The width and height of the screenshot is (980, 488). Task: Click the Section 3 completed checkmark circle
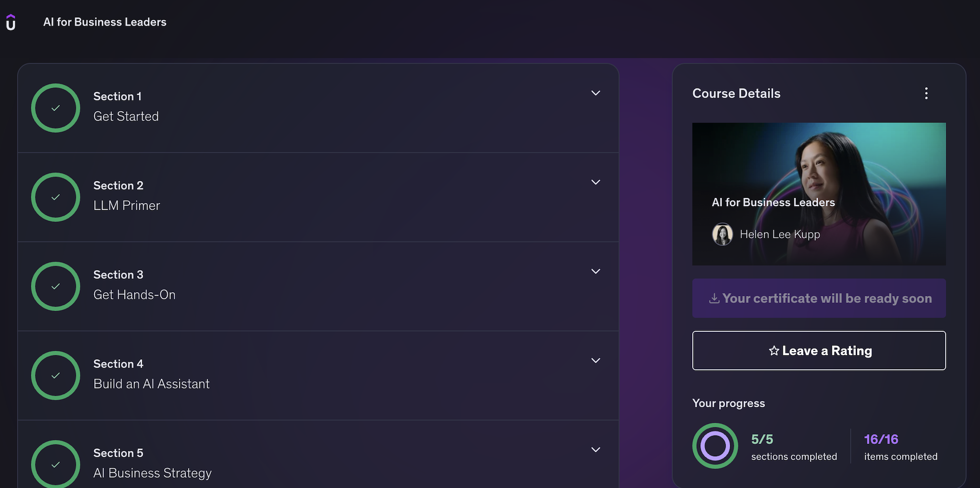[56, 286]
